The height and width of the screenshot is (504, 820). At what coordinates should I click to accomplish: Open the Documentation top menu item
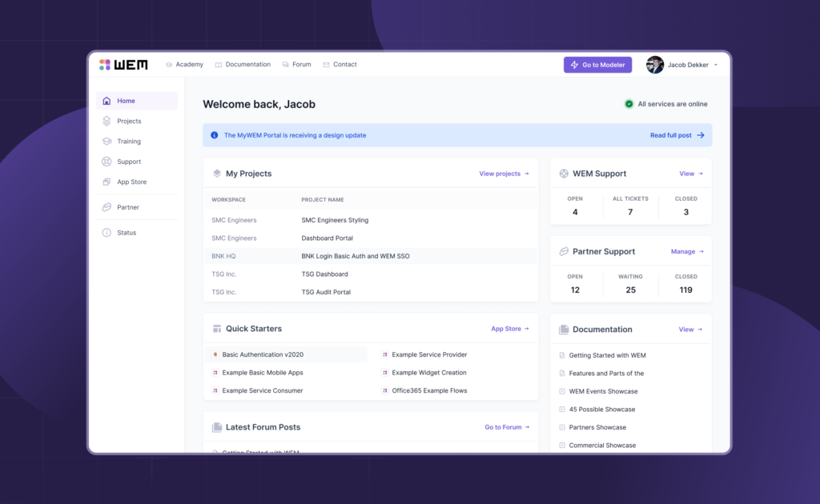[x=243, y=65]
